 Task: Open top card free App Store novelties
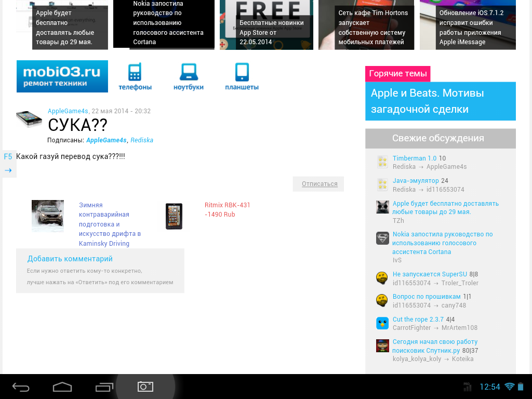267,25
